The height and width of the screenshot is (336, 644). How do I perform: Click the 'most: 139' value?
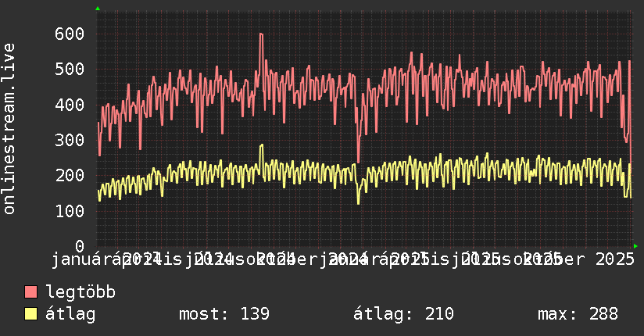click(x=224, y=314)
